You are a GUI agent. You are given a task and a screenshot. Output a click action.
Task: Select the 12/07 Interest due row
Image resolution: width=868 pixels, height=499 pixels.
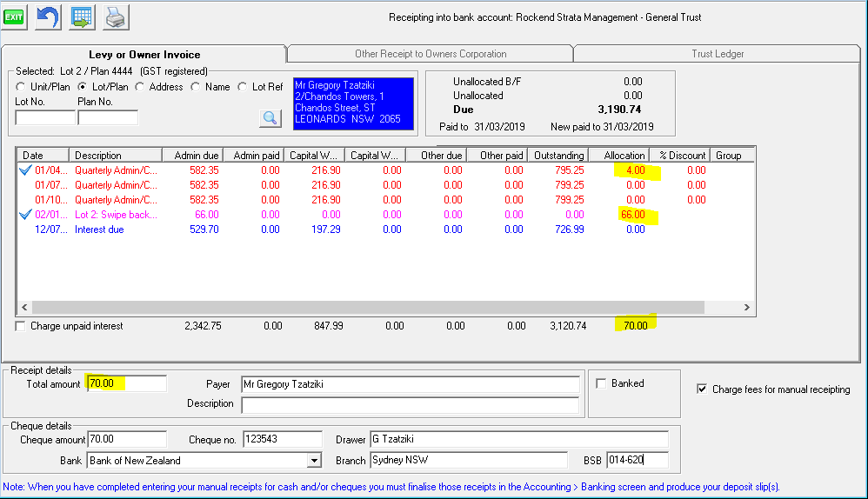click(x=385, y=229)
